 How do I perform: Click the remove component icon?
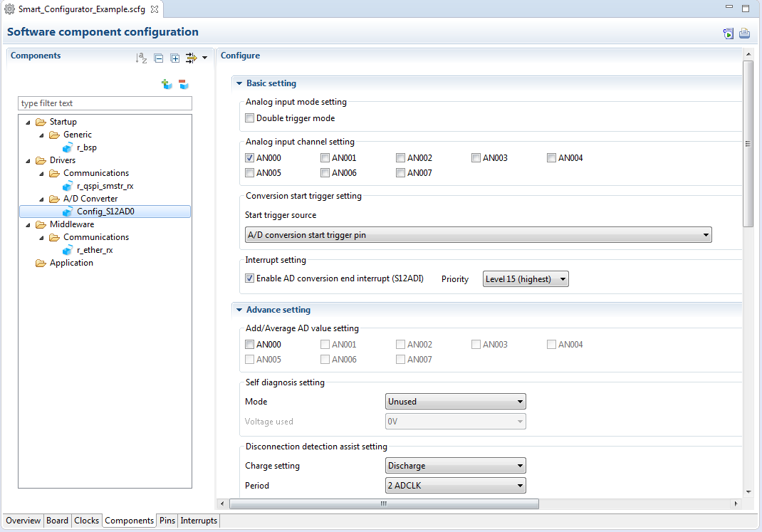(183, 84)
